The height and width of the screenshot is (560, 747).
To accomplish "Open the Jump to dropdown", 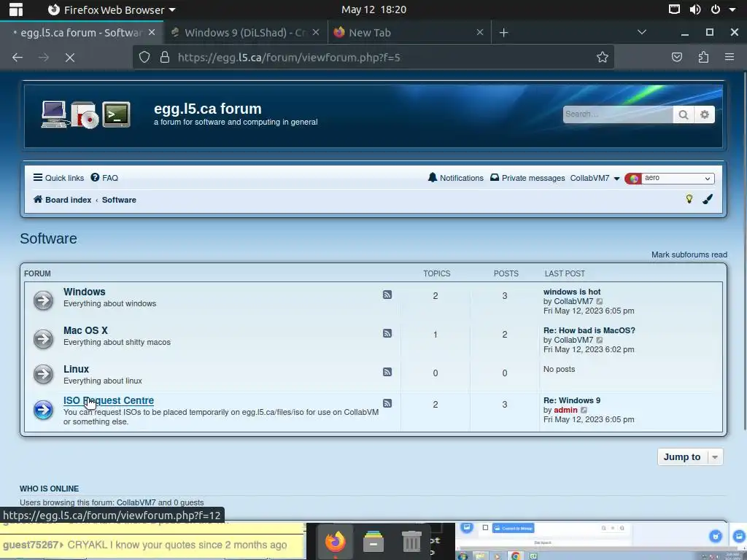I will (690, 456).
